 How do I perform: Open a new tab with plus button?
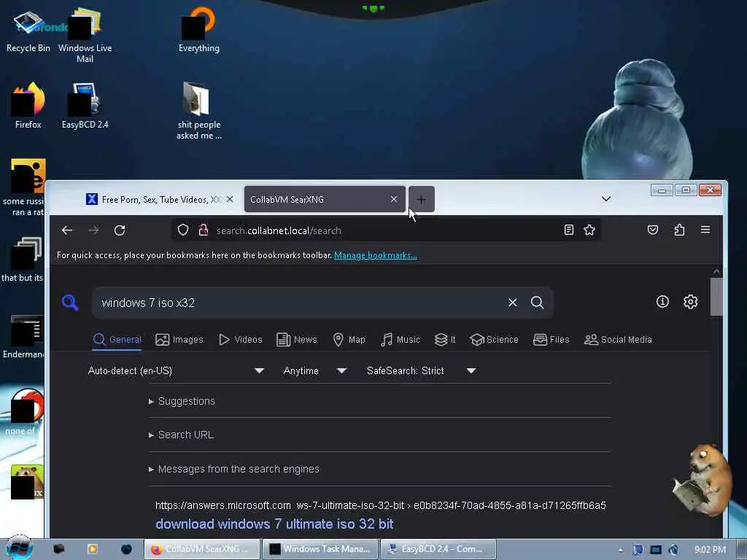[x=421, y=200]
